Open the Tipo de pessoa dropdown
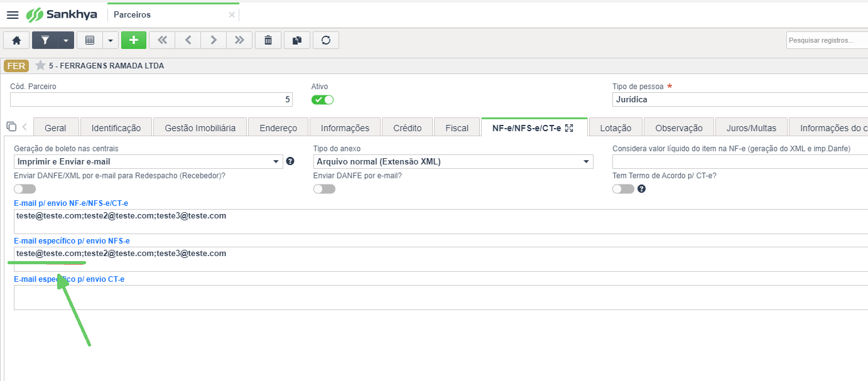868x381 pixels. (740, 99)
